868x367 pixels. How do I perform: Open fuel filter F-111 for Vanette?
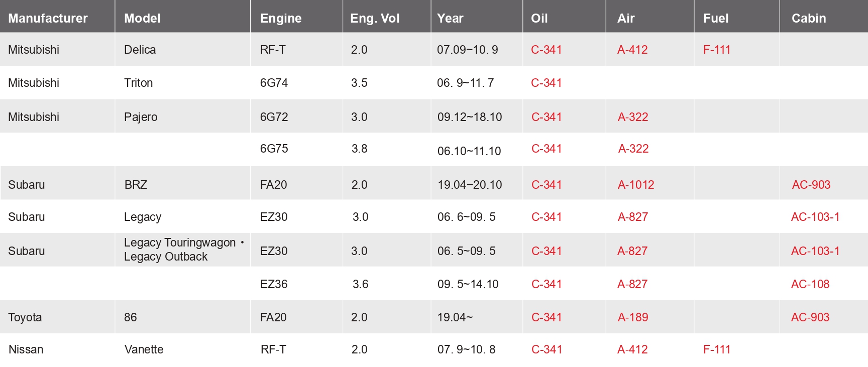tap(716, 349)
